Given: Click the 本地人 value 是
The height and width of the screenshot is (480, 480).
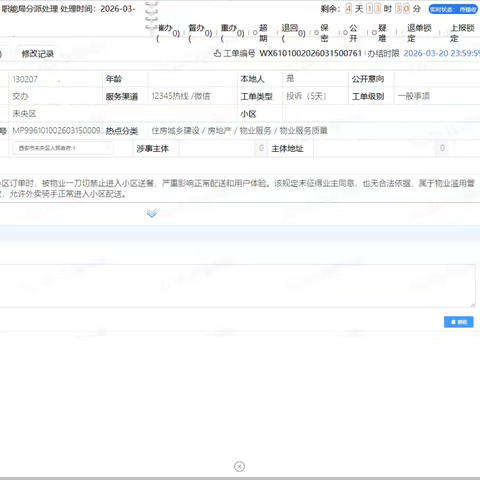Looking at the screenshot, I should [x=290, y=79].
